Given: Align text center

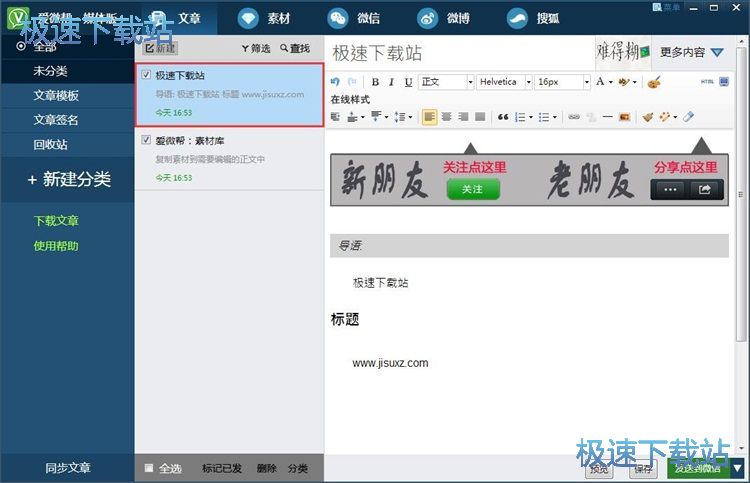Looking at the screenshot, I should (x=446, y=117).
